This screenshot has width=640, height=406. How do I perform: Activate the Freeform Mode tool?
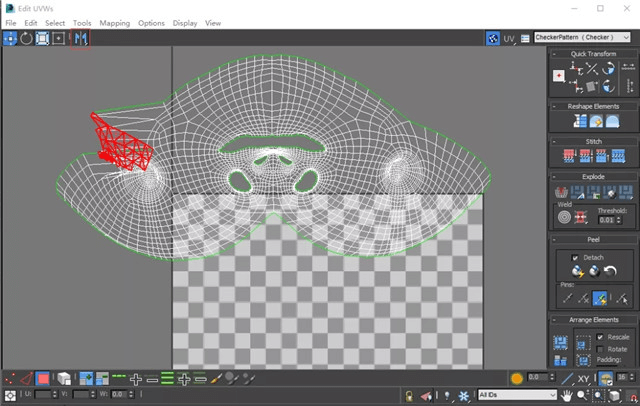[x=59, y=38]
